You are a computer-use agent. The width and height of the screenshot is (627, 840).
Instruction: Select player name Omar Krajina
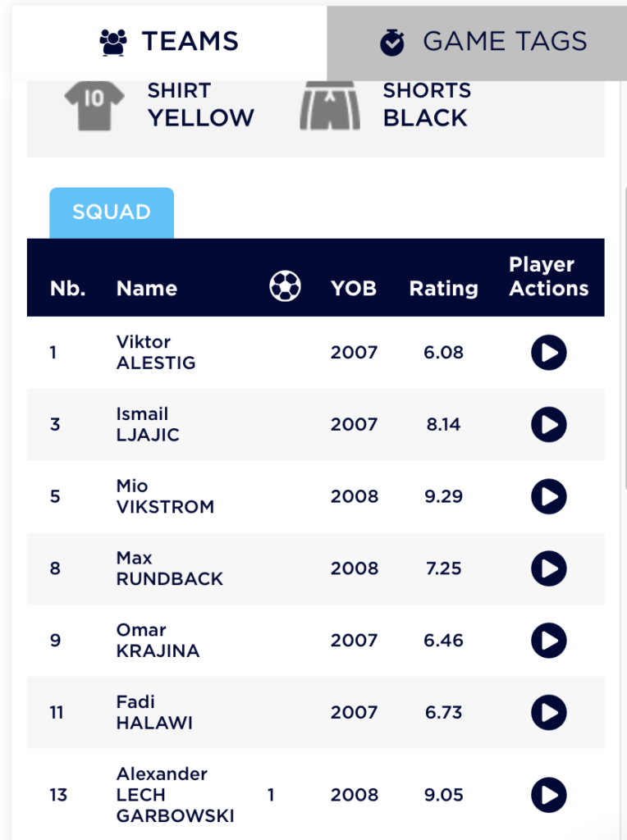158,640
